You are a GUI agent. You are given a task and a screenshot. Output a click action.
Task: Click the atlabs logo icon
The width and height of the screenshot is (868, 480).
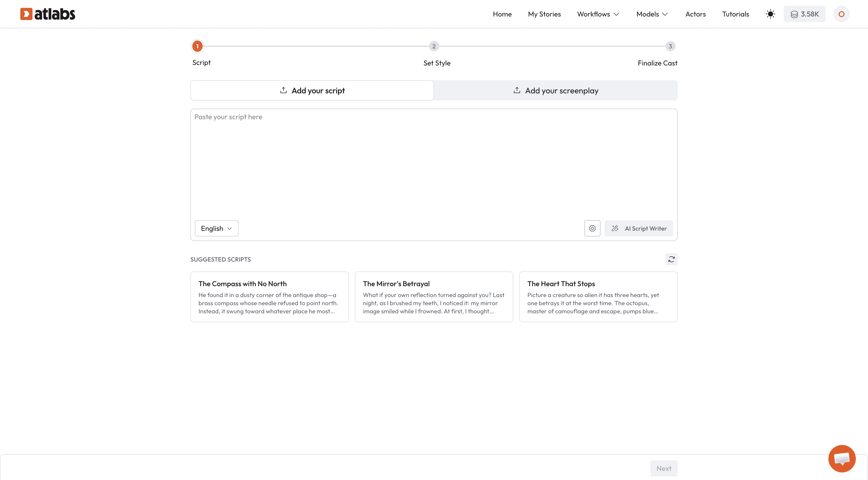[x=26, y=14]
